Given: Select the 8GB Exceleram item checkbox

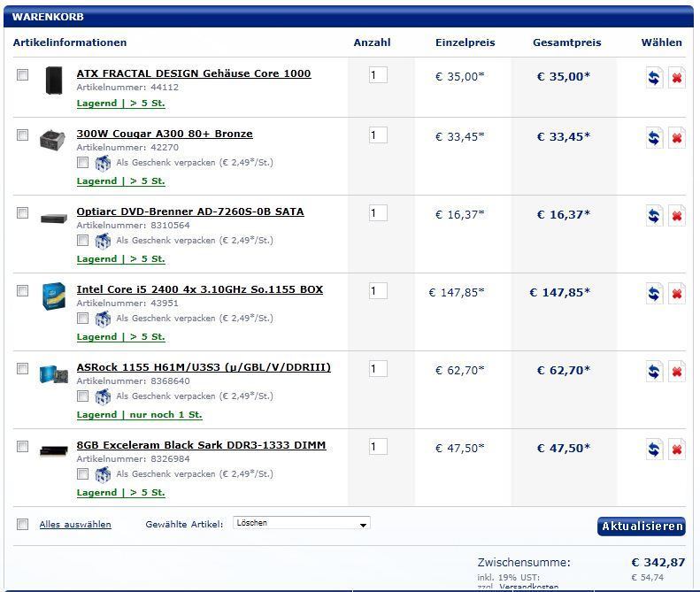Looking at the screenshot, I should [22, 447].
